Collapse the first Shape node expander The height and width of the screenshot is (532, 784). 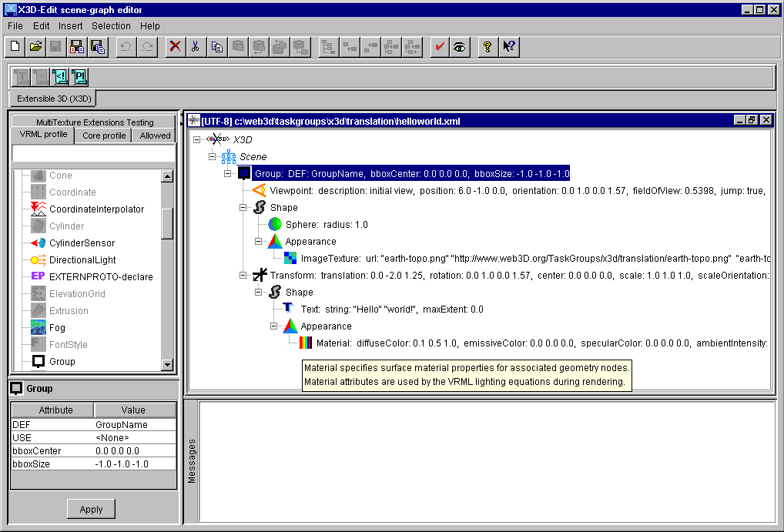pos(243,208)
